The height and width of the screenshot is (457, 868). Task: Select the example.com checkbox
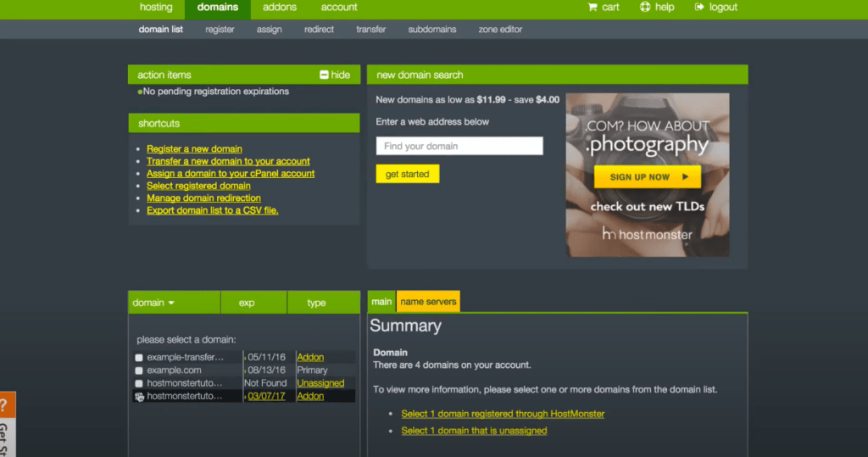tap(139, 371)
